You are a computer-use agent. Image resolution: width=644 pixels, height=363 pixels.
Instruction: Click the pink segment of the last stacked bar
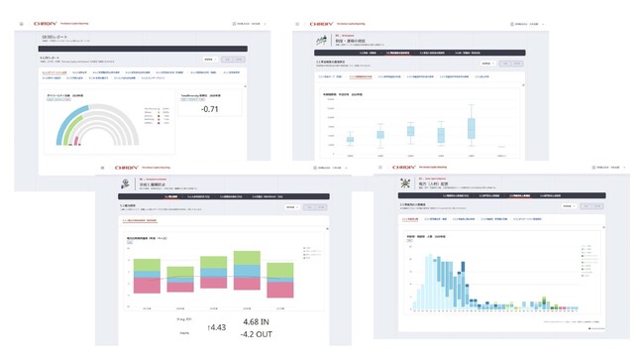[280, 289]
